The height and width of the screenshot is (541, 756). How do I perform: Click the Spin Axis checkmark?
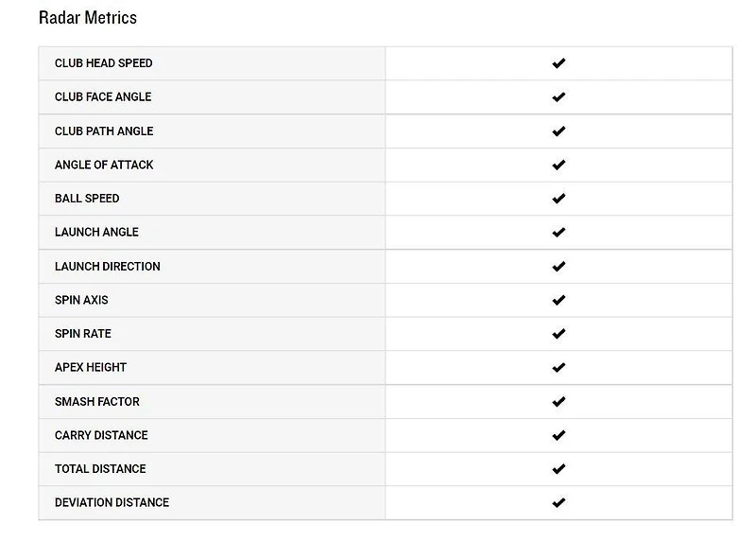pyautogui.click(x=558, y=300)
